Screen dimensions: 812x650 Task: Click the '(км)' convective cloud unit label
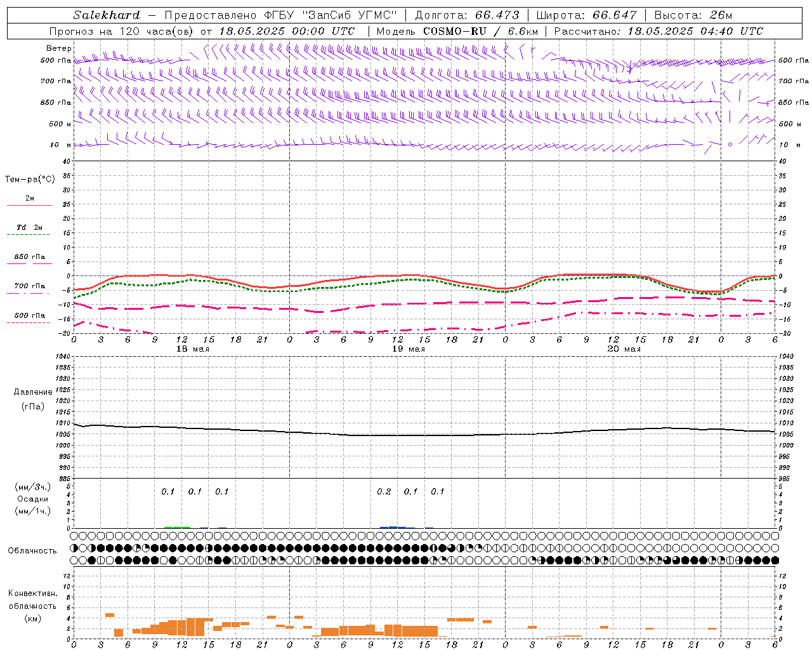[x=33, y=618]
